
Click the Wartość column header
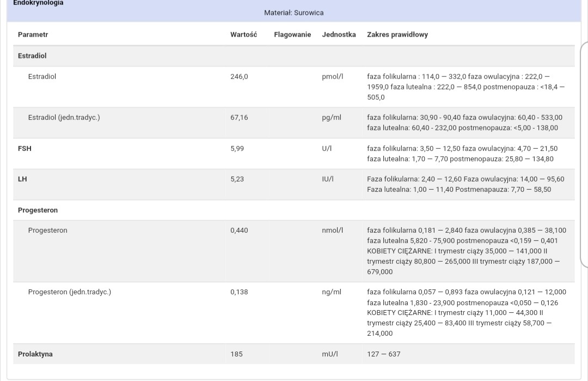pos(243,35)
